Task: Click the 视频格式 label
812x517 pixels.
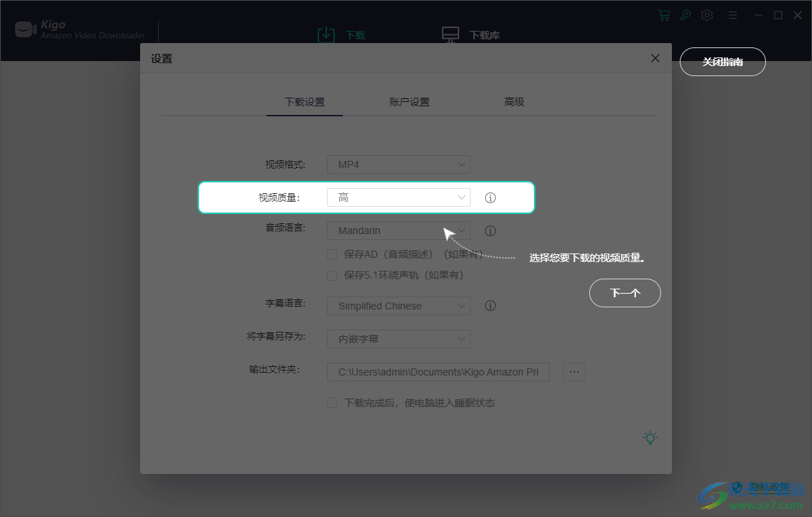Action: pos(285,164)
